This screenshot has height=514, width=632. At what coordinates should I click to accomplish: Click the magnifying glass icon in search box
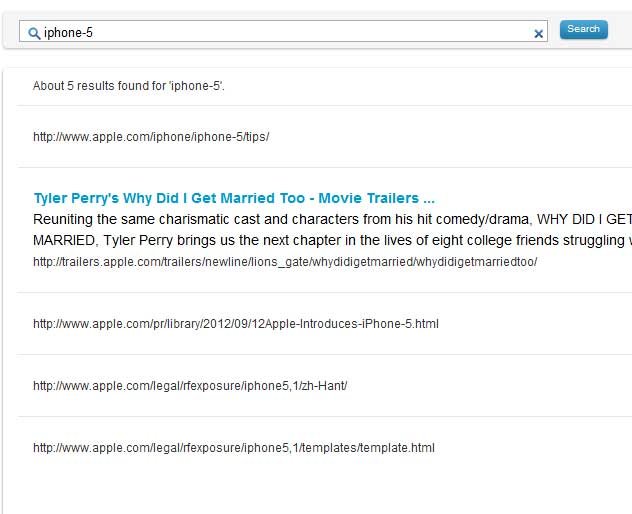(x=34, y=33)
